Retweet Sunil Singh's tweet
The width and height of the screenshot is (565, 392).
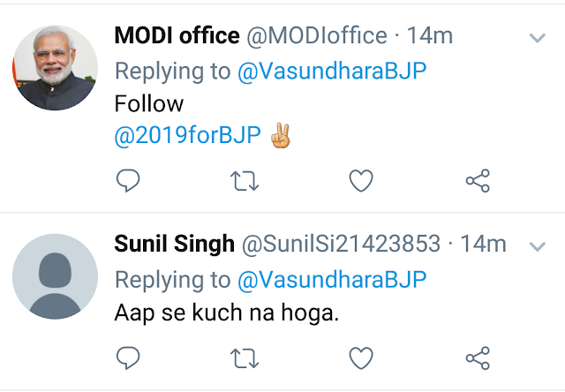[x=245, y=358]
